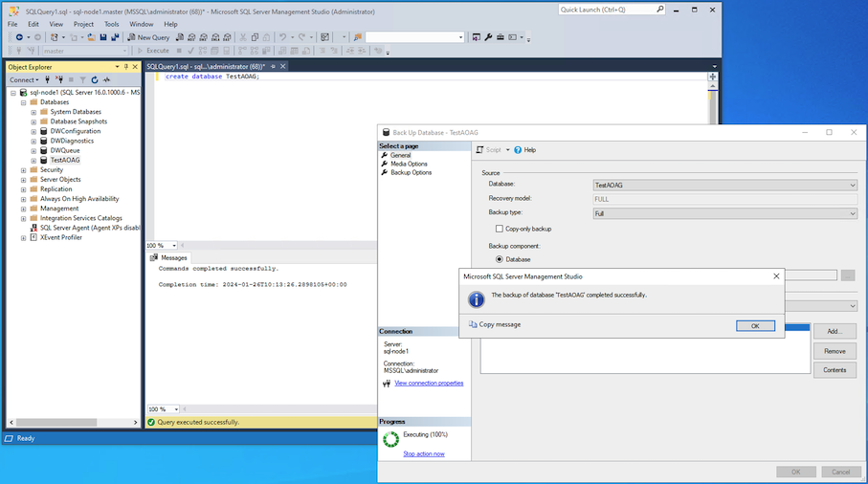This screenshot has height=484, width=868.
Task: Close the SQLQuery1.sql tab with X
Action: [x=283, y=66]
